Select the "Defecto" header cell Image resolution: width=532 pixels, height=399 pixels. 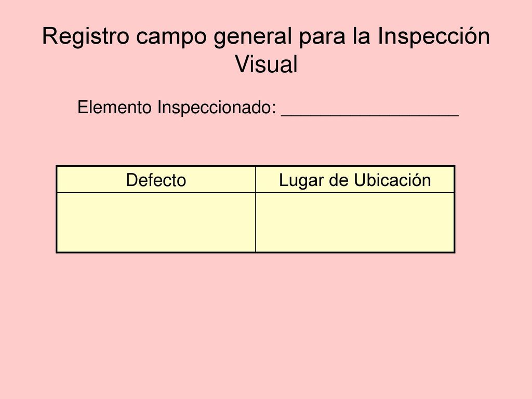(156, 180)
